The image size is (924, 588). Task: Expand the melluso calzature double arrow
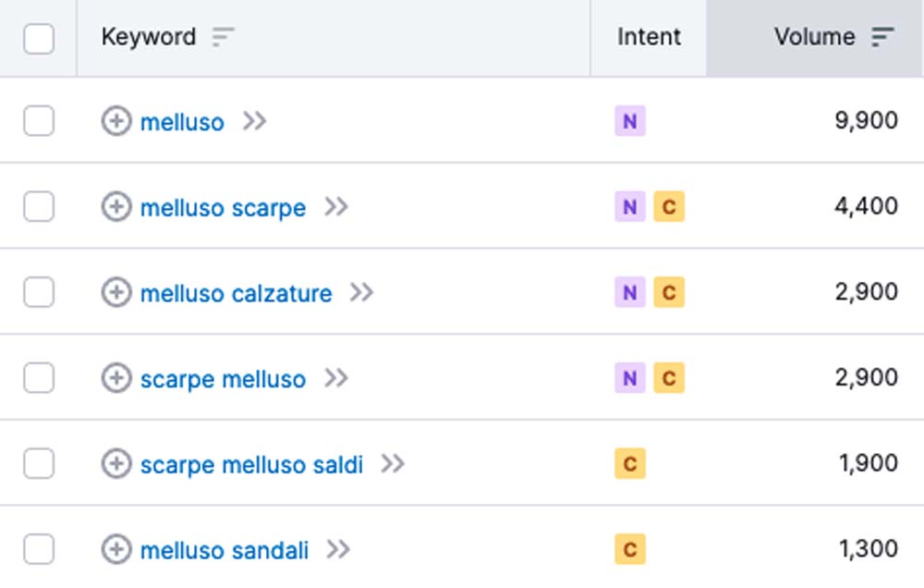pyautogui.click(x=361, y=293)
